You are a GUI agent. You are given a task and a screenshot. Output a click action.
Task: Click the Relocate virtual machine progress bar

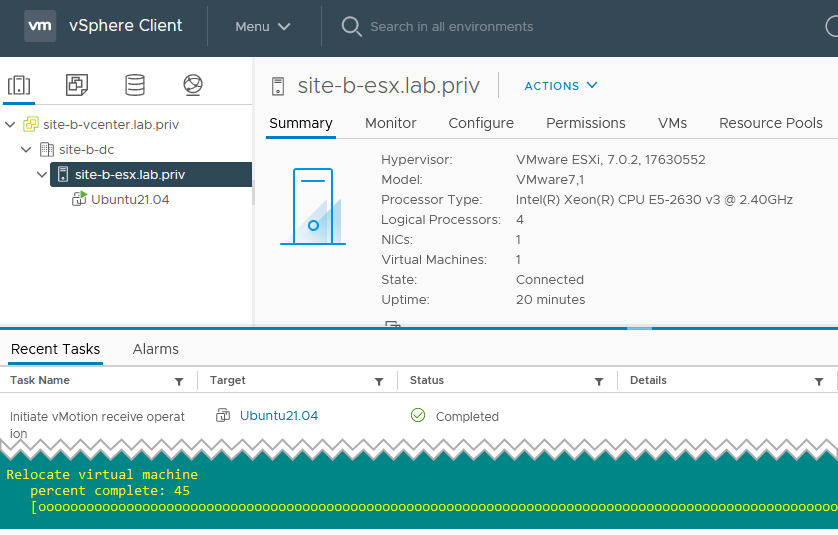tap(434, 507)
